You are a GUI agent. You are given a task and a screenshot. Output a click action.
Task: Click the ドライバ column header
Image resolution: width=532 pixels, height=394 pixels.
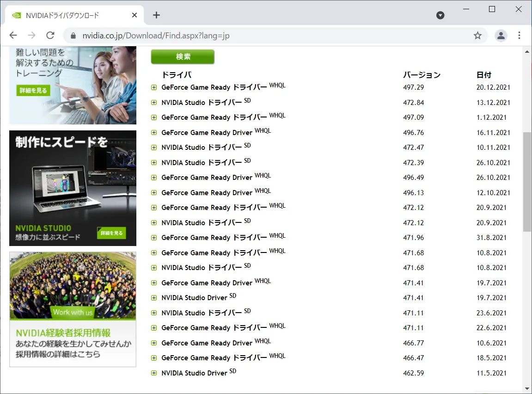[x=177, y=74]
